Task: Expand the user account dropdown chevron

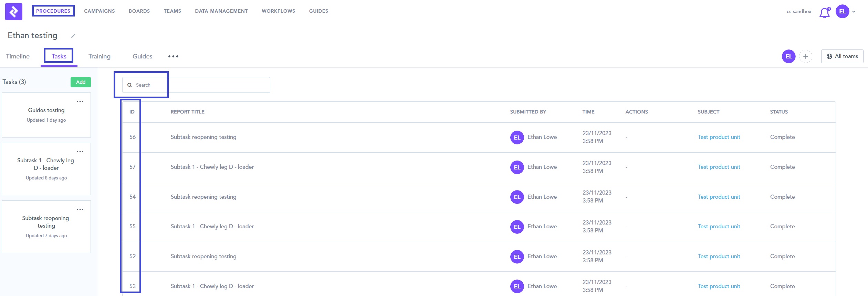Action: coord(854,12)
